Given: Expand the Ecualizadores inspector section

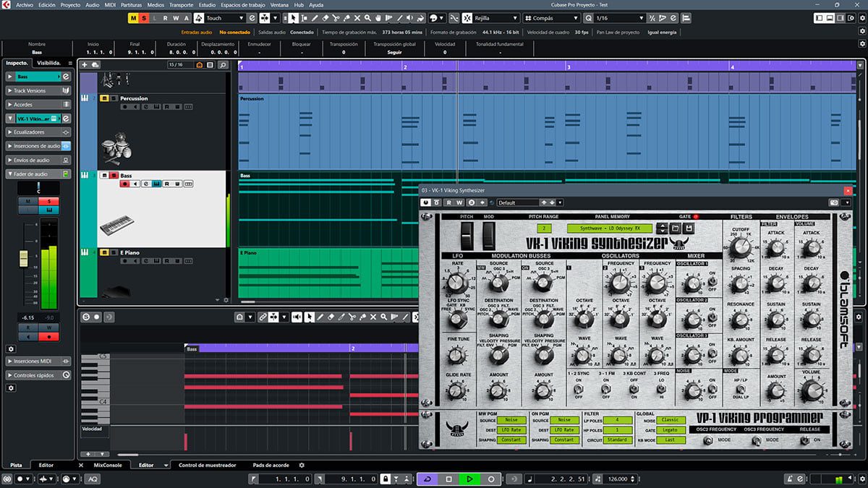Looking at the screenshot, I should click(38, 132).
